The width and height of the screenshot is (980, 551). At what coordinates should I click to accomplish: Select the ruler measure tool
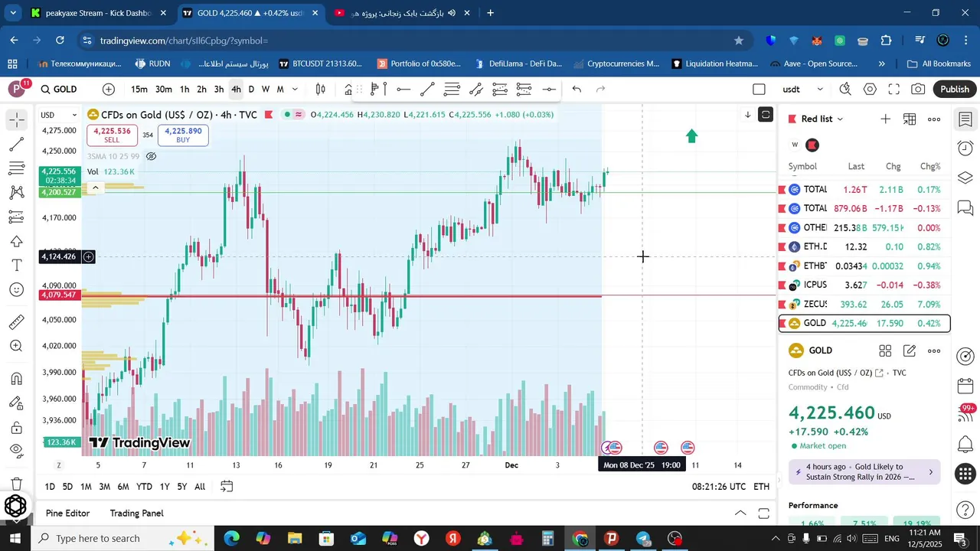[x=17, y=322]
